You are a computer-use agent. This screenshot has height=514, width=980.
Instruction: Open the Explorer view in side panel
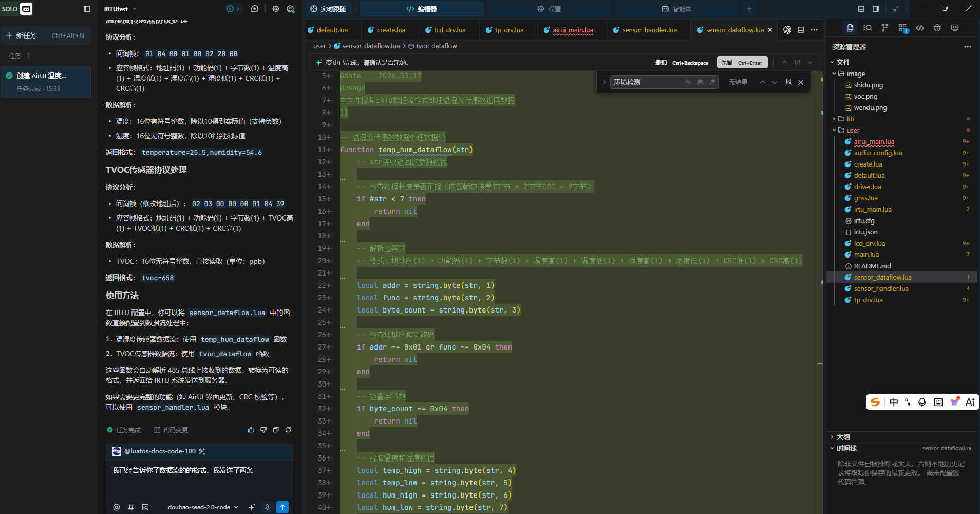pyautogui.click(x=850, y=28)
